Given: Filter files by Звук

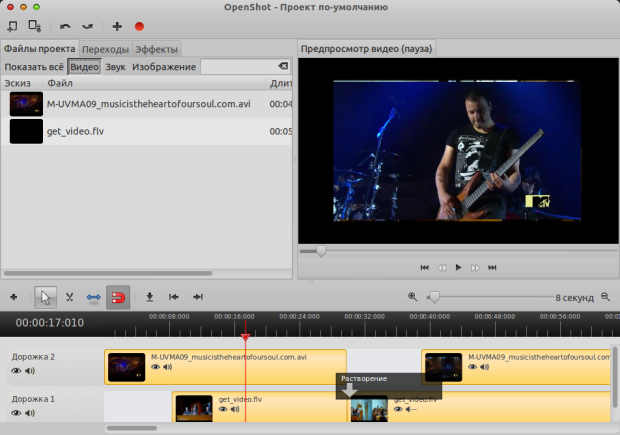Looking at the screenshot, I should coord(115,67).
